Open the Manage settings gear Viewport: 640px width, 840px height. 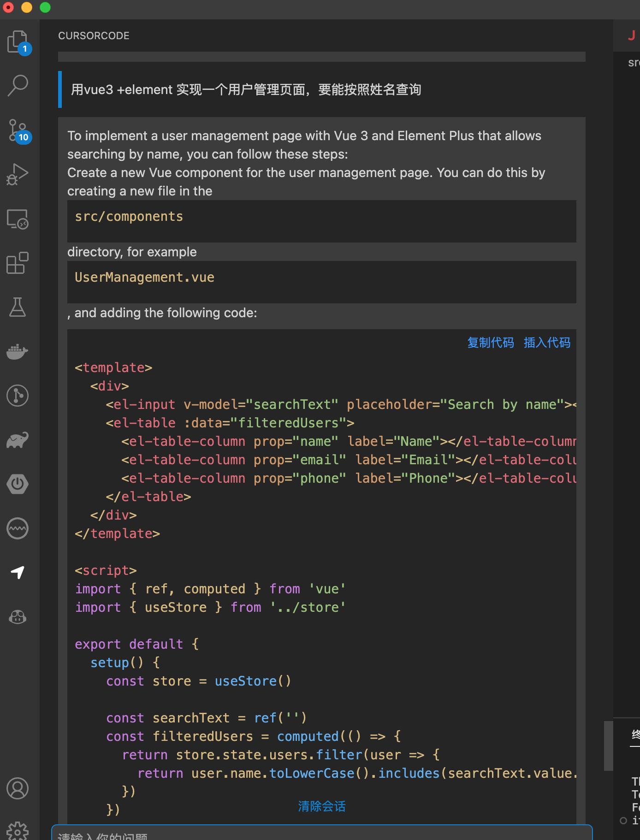pos(18,831)
